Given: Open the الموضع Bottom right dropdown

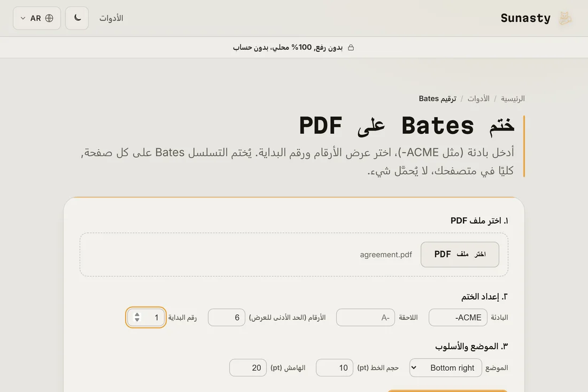Looking at the screenshot, I should pos(445,367).
